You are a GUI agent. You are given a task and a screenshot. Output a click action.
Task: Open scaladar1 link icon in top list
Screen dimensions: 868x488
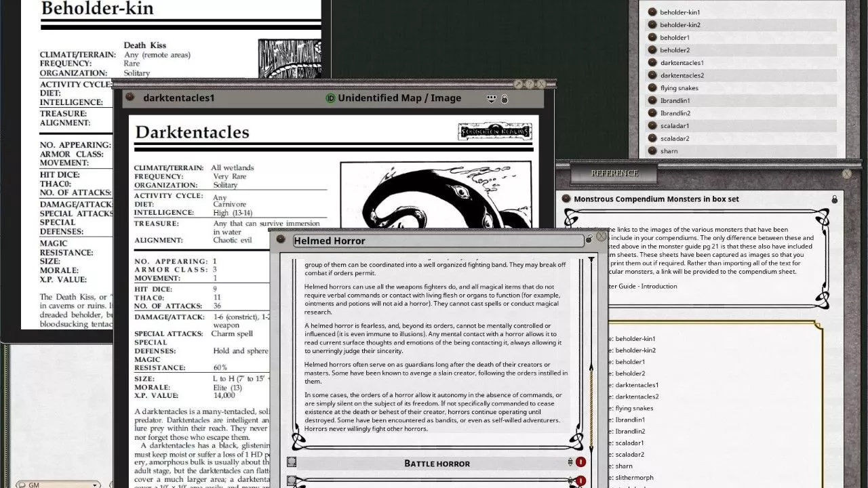pyautogui.click(x=652, y=125)
